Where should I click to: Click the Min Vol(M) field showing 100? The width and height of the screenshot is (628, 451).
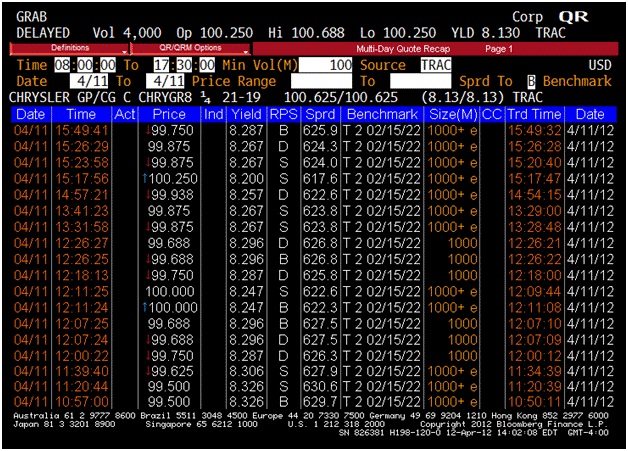(325, 65)
